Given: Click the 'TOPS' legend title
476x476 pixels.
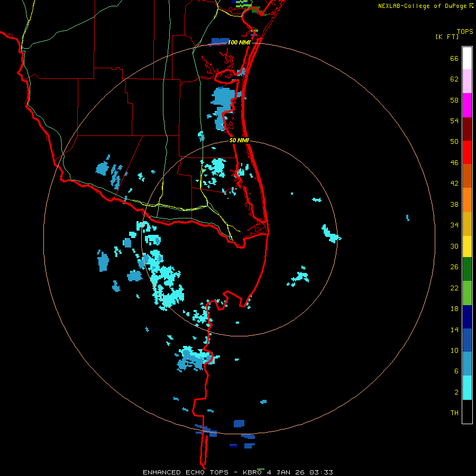Looking at the screenshot, I should (465, 32).
